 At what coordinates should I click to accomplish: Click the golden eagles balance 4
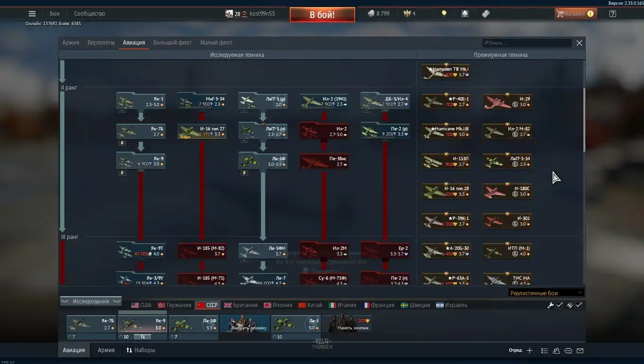point(410,14)
